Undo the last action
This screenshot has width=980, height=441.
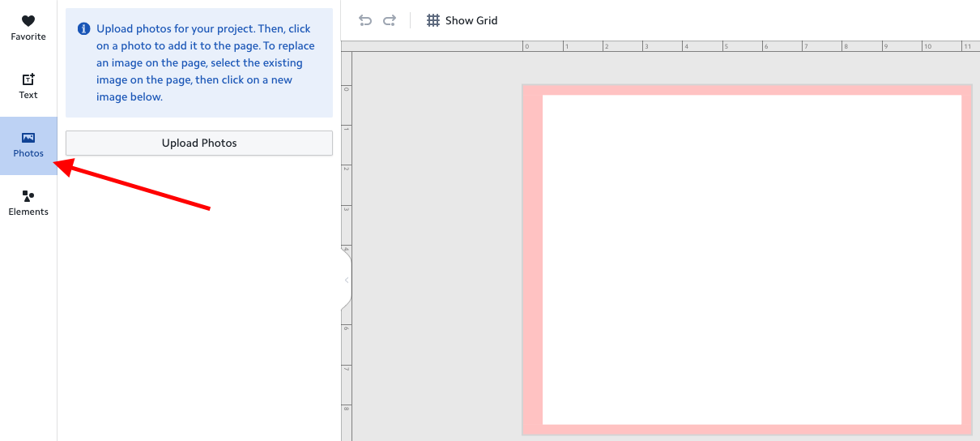tap(365, 20)
